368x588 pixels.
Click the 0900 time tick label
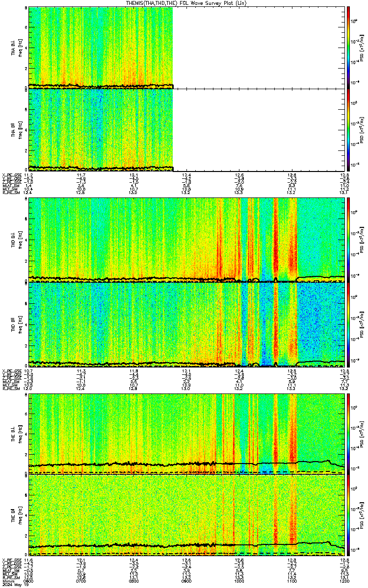[186, 581]
